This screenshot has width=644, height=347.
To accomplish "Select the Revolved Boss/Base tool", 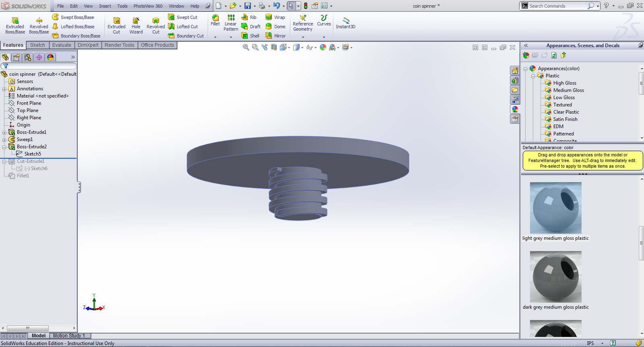I will 39,26.
